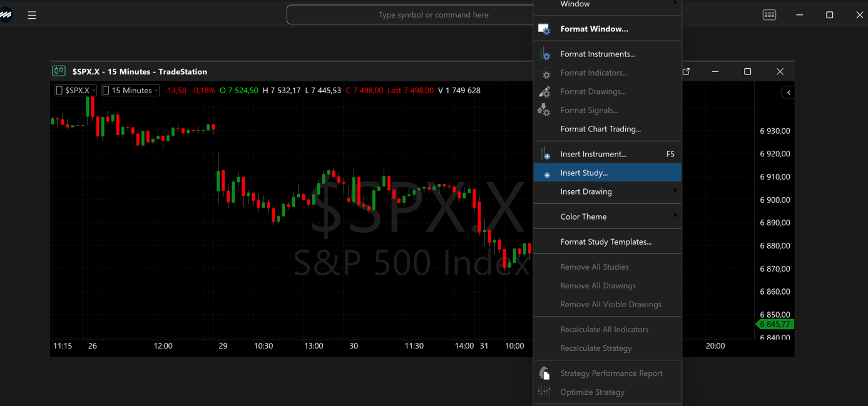Screen dimensions: 868x406
Task: Click the 13:00 time axis label
Action: (x=314, y=346)
